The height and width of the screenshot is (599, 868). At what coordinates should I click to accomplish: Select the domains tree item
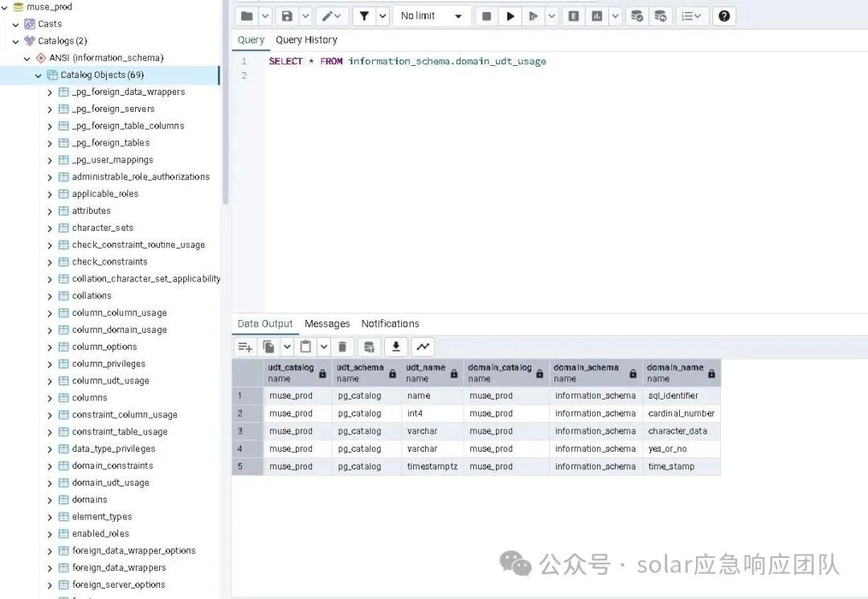coord(90,500)
